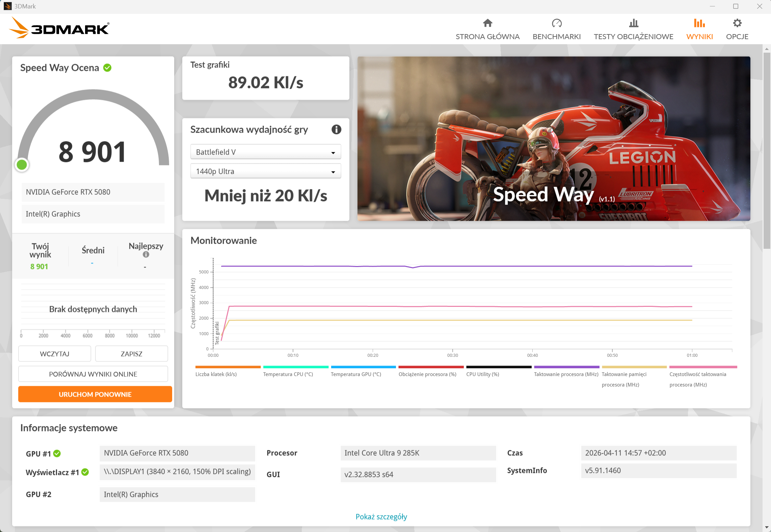Open Benchmarki via the gauge icon
The width and height of the screenshot is (771, 532).
(x=556, y=23)
